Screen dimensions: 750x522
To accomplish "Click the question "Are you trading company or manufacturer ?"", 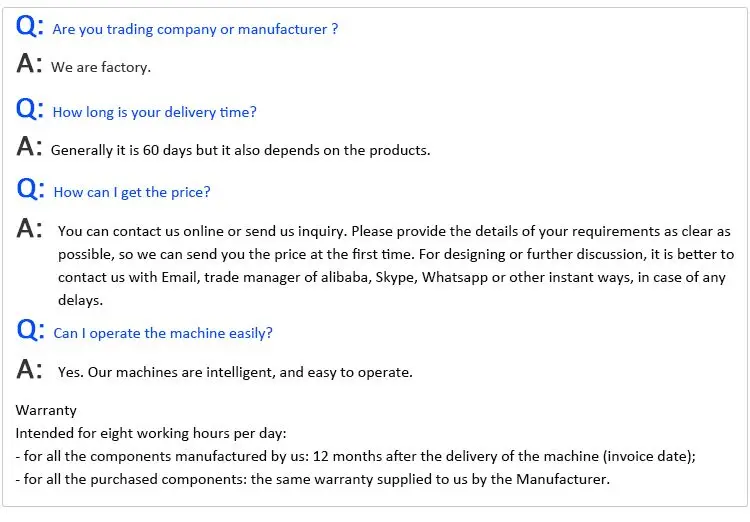I will tap(195, 30).
